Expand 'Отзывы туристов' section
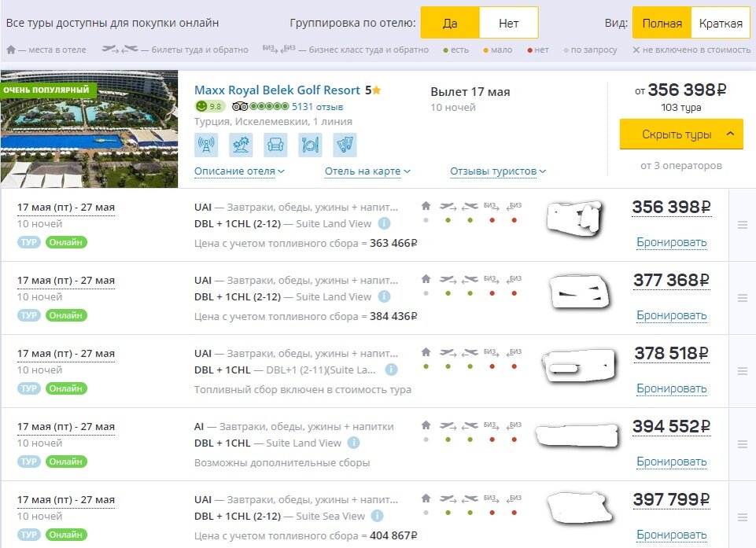This screenshot has height=548, width=756. coord(498,171)
